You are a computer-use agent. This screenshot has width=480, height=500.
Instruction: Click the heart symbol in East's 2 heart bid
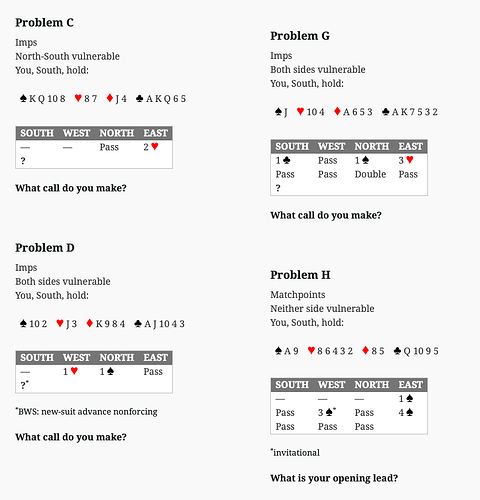point(155,147)
